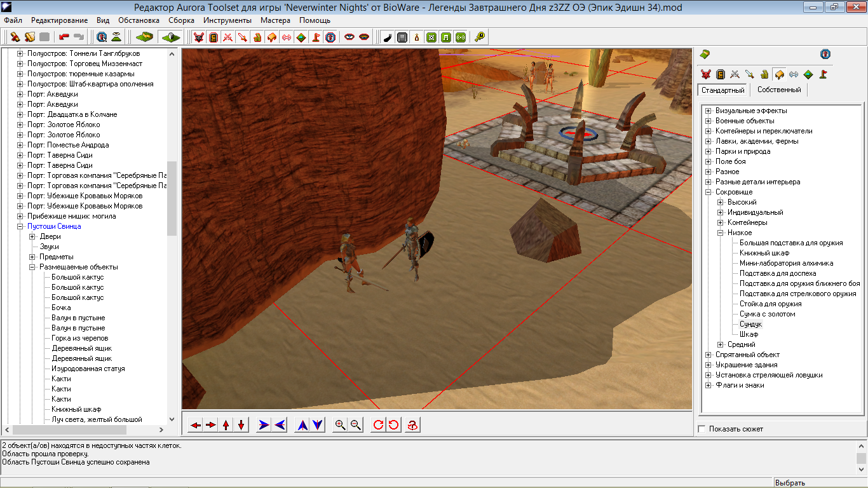Screen dimensions: 868x488
Task: Select the creature filter icon in main toolbar
Action: pos(200,37)
